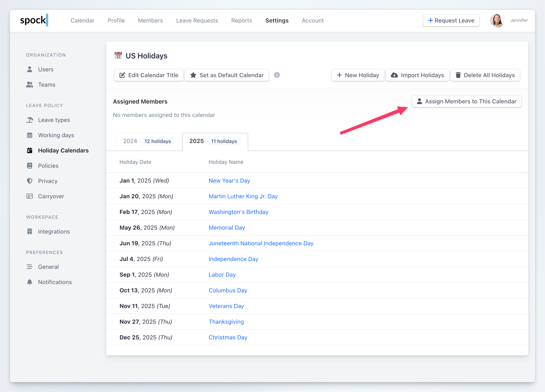Click the Teams group icon

point(30,85)
